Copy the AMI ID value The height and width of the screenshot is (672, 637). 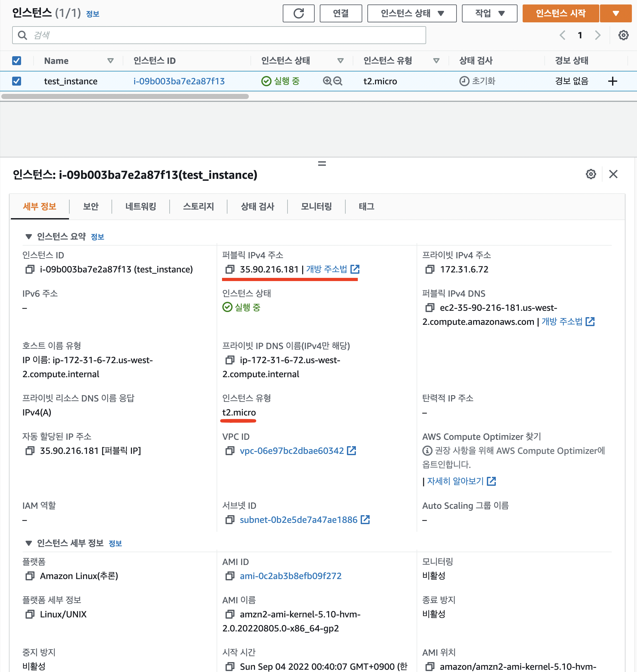230,576
